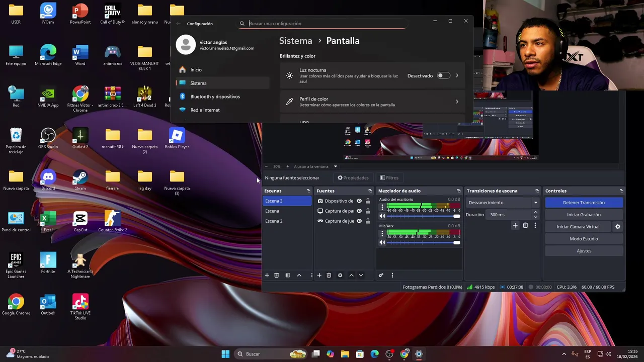Image resolution: width=644 pixels, height=362 pixels.
Task: Open Windows Start menu
Action: coord(225,354)
